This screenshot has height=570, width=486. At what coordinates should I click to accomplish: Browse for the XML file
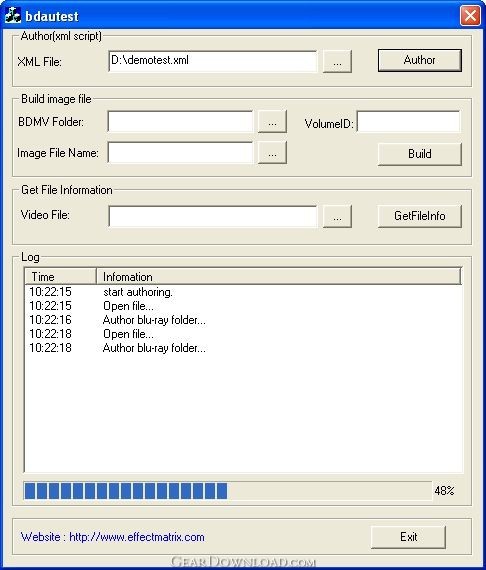point(337,61)
